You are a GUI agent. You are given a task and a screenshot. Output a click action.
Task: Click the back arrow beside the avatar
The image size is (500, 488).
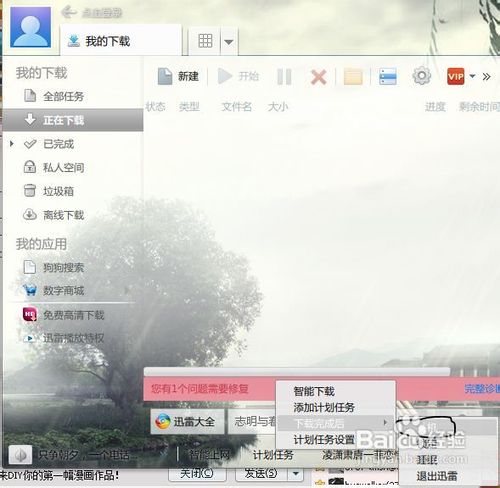click(x=69, y=12)
